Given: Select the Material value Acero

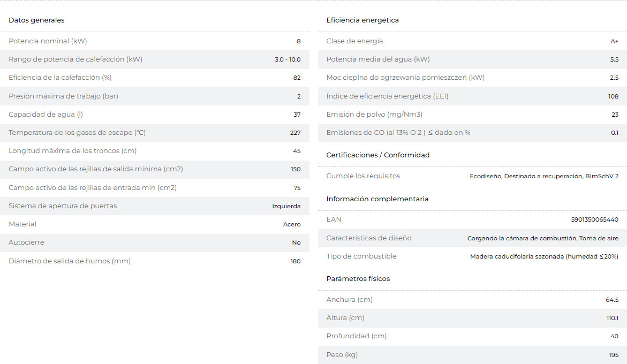Looking at the screenshot, I should (292, 225).
